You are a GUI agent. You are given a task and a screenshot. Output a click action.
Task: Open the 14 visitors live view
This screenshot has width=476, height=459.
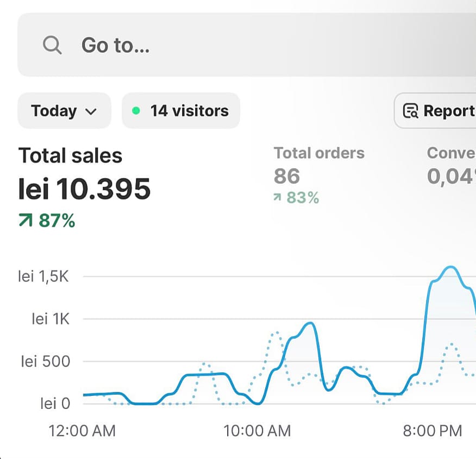tap(181, 111)
